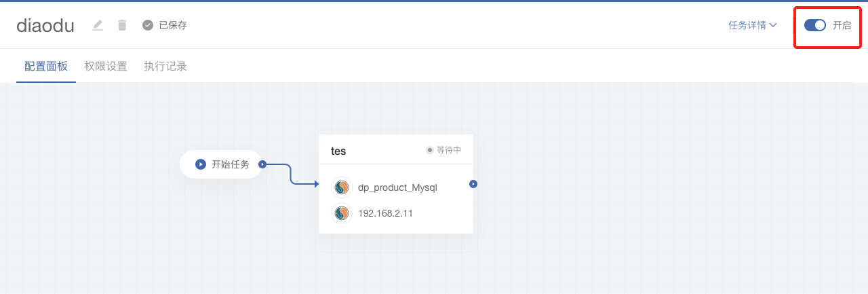Click the output port of 开始任务 node
Image resolution: width=868 pixels, height=294 pixels.
tap(262, 164)
